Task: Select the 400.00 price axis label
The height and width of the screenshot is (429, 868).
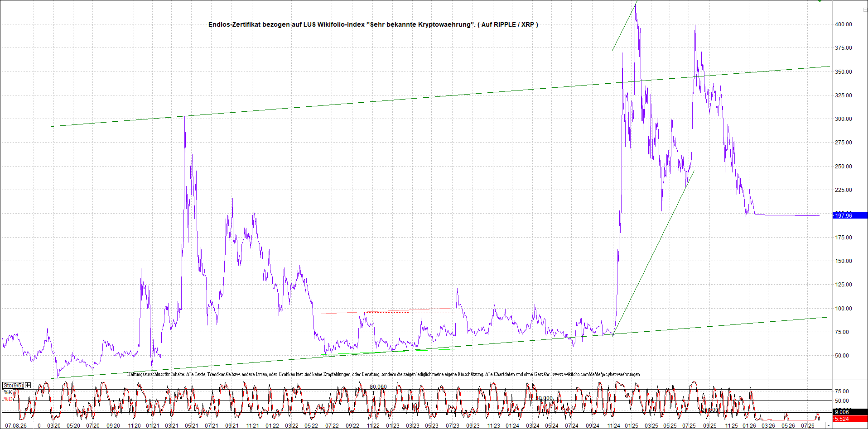Action: pos(843,24)
